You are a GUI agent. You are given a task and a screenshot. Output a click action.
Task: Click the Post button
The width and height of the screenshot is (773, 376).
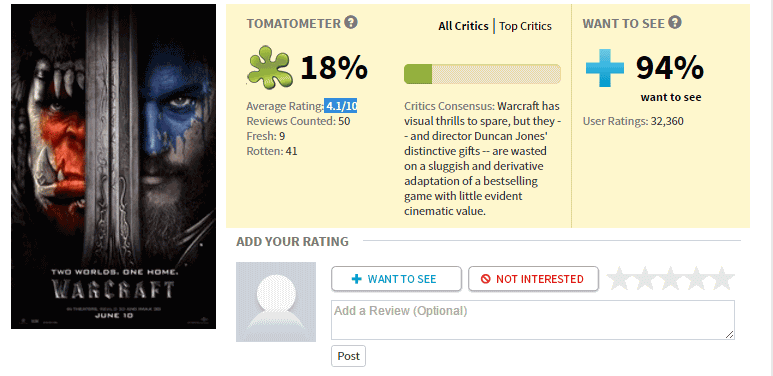(x=349, y=356)
